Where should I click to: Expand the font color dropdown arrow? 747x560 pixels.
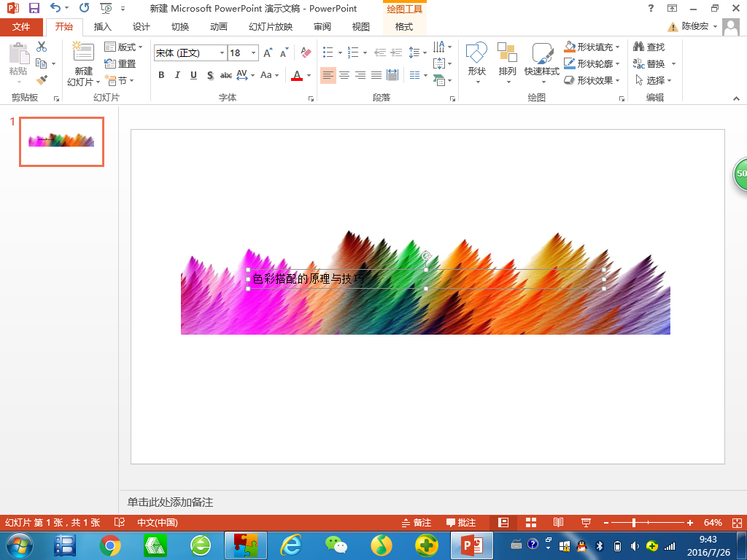pos(309,75)
